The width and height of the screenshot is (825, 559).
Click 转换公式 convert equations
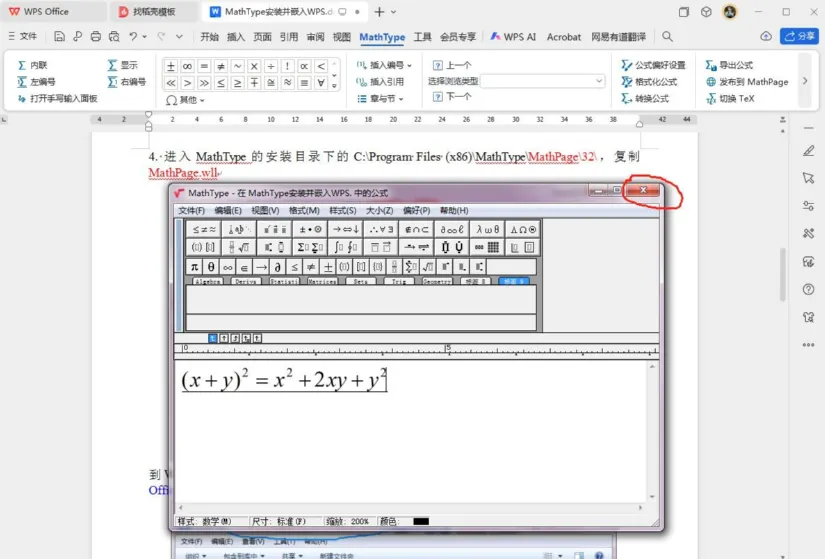[645, 98]
